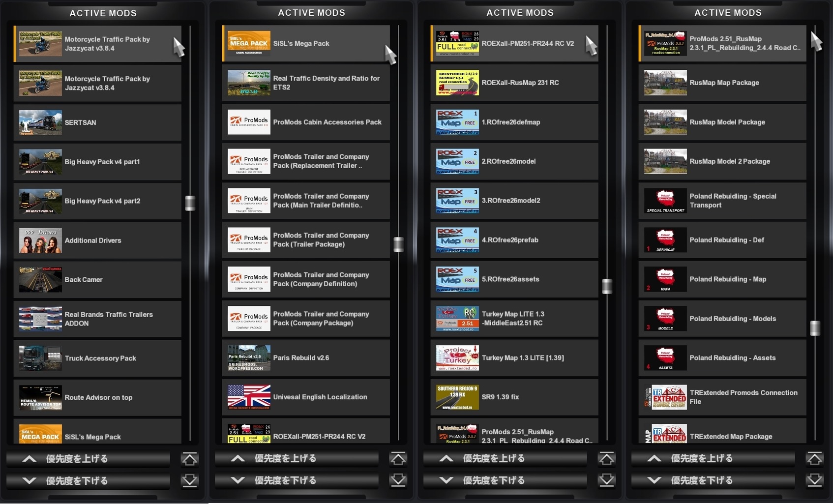Click the RusMap Model 2 Package thumbnail

(x=665, y=161)
